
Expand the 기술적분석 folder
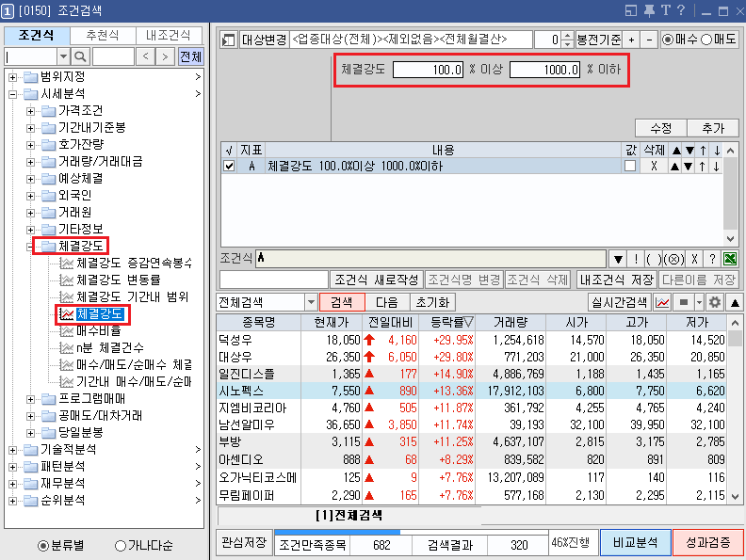click(x=13, y=450)
